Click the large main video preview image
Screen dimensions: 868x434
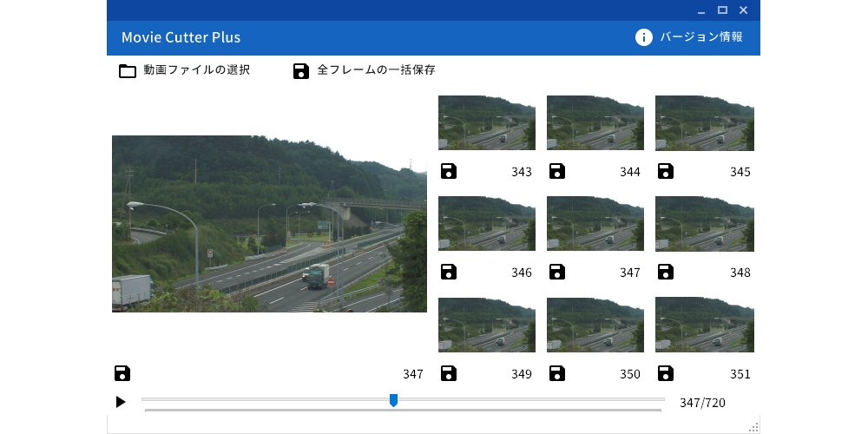(x=270, y=224)
